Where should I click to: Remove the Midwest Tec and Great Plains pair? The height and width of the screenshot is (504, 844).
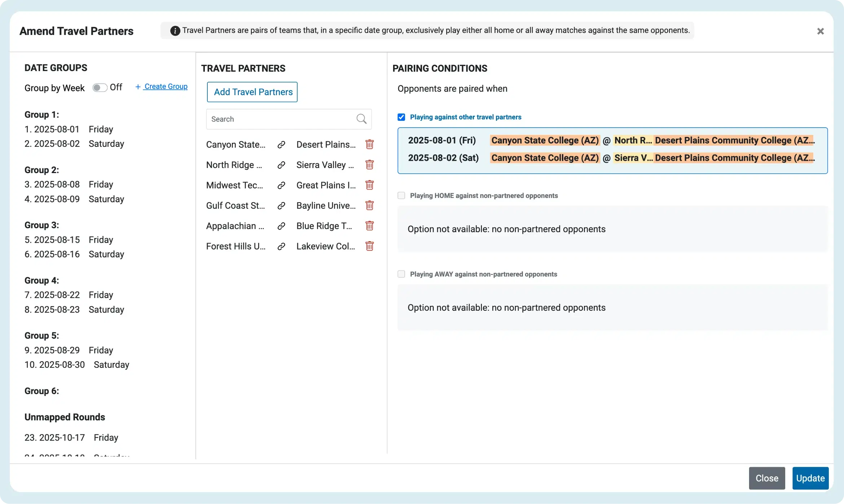(369, 185)
